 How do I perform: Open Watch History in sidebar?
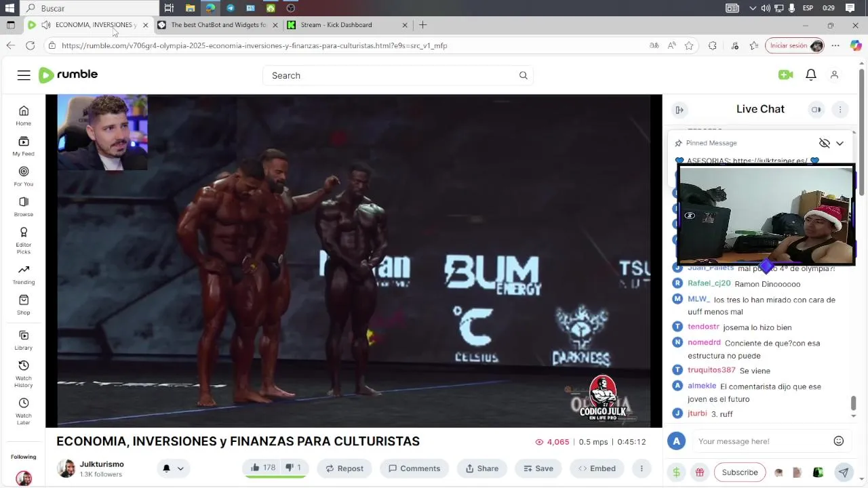pos(24,374)
